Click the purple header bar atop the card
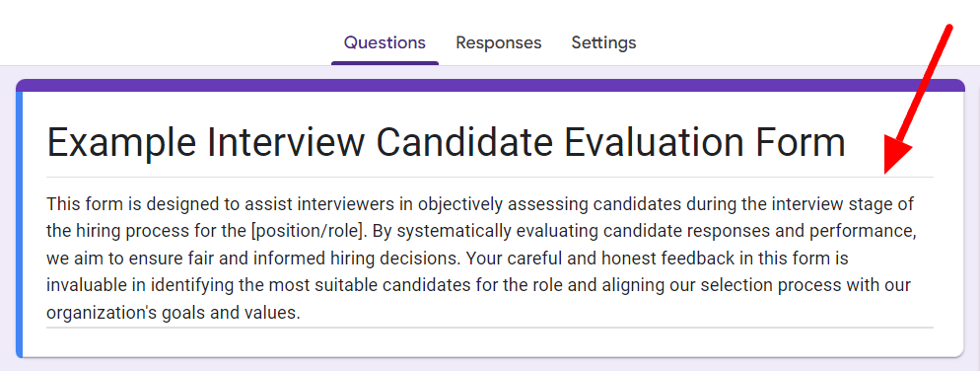Screen dimensions: 980x371 490,85
